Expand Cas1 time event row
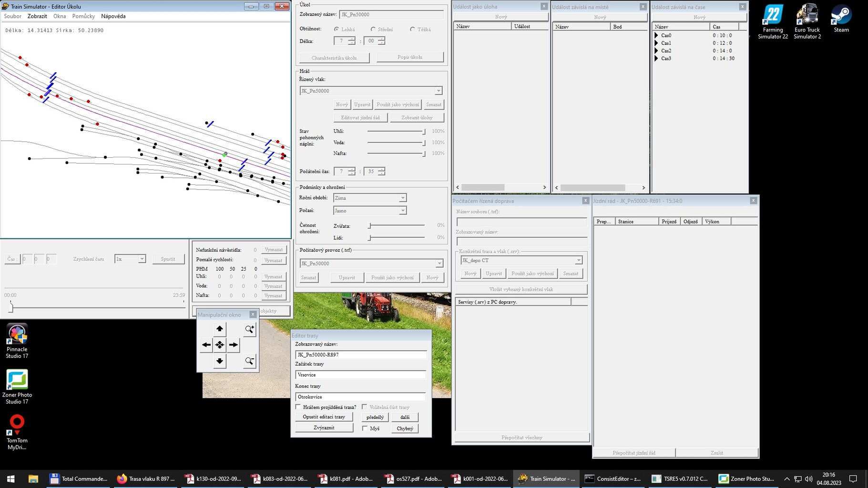The image size is (868, 488). tap(656, 43)
